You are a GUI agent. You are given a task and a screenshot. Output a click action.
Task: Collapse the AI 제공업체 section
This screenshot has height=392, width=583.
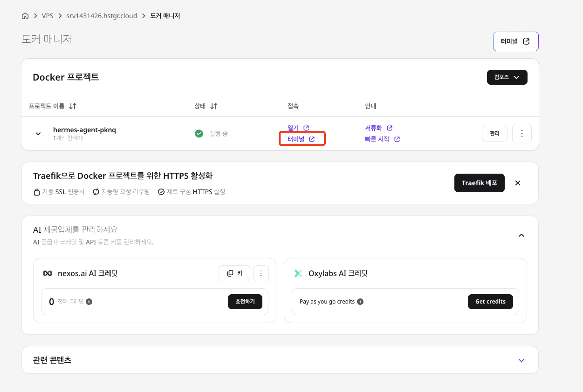(x=521, y=235)
